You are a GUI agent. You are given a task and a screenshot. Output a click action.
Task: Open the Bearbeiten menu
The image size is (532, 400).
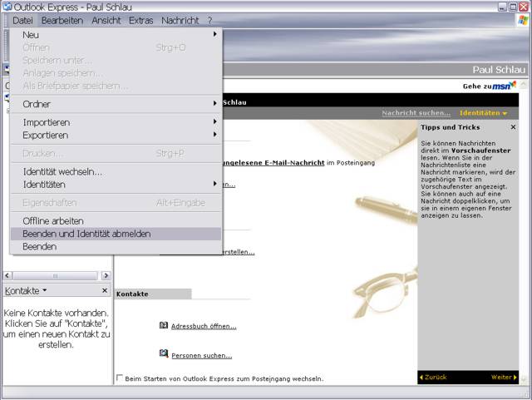coord(62,20)
